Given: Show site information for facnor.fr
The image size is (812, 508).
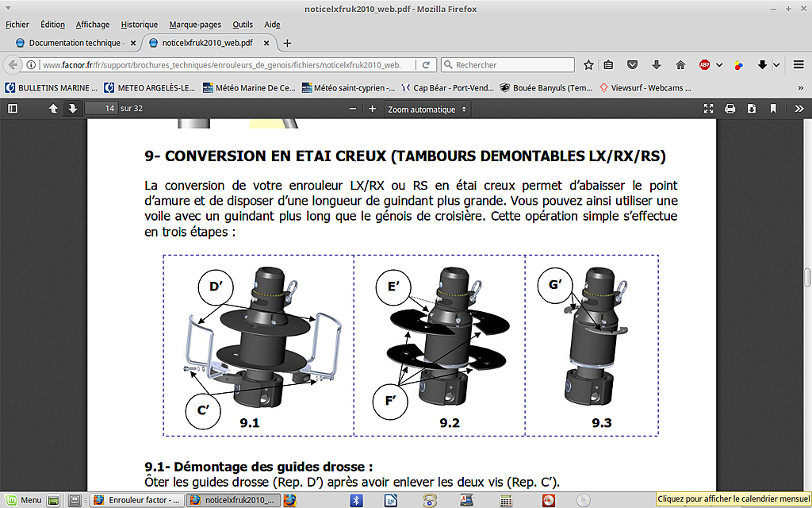Looking at the screenshot, I should 31,65.
